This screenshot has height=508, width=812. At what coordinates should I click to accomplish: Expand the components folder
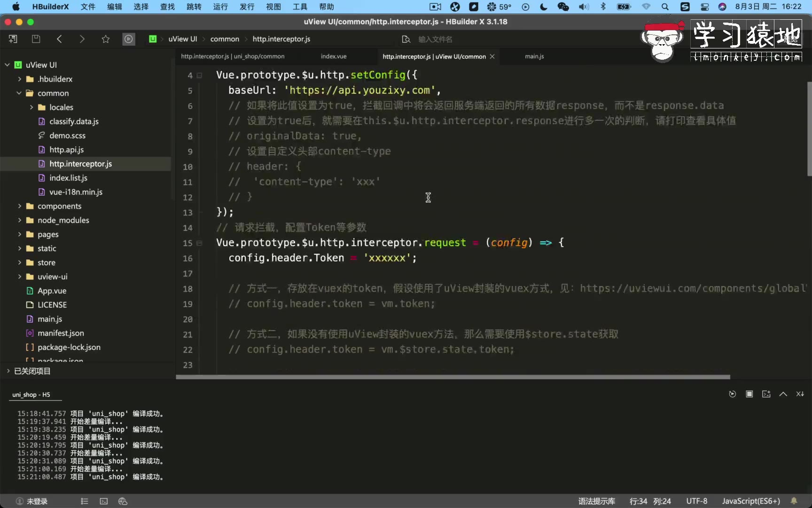click(x=20, y=206)
